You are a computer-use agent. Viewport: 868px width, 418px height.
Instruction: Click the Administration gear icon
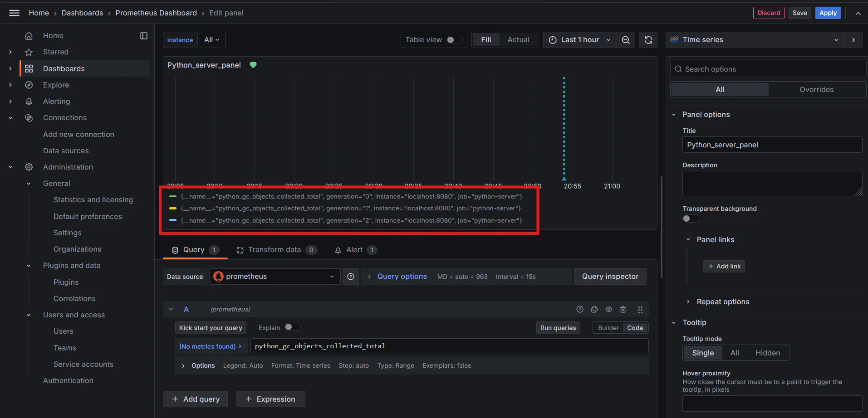[x=29, y=167]
